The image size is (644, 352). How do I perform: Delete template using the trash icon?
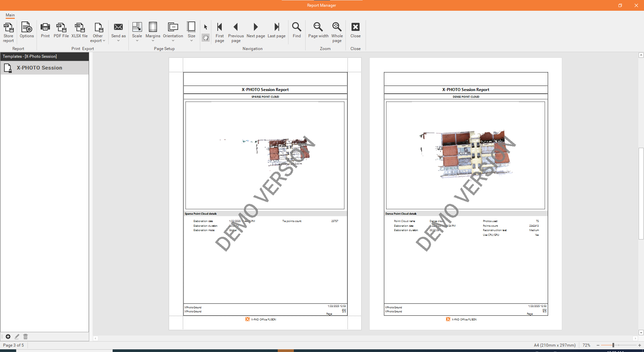coord(25,337)
